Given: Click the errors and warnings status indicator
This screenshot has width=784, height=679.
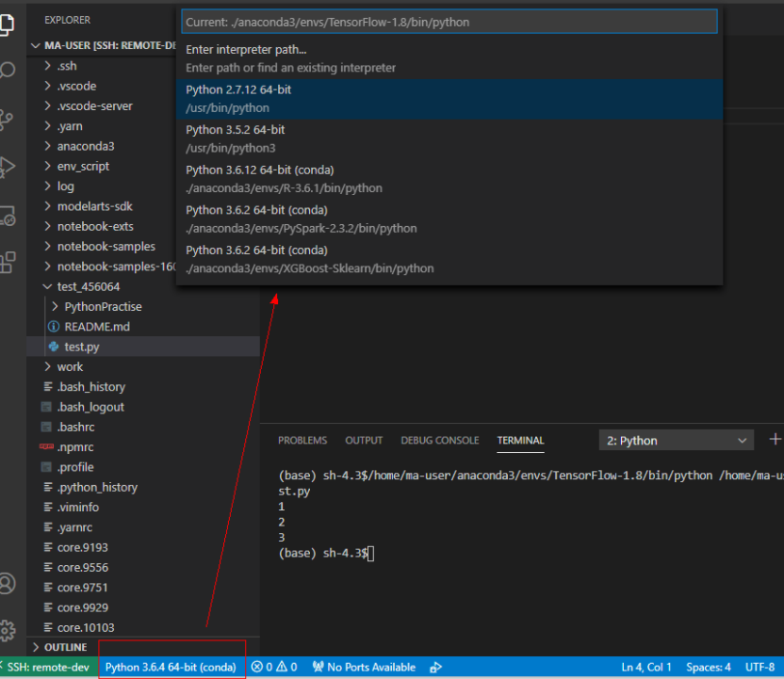Looking at the screenshot, I should click(274, 667).
